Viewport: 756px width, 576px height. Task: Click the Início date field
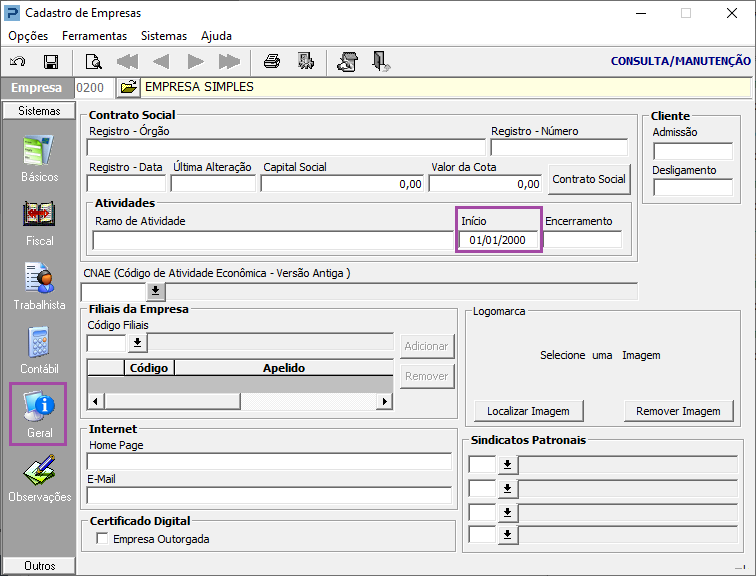coord(498,240)
